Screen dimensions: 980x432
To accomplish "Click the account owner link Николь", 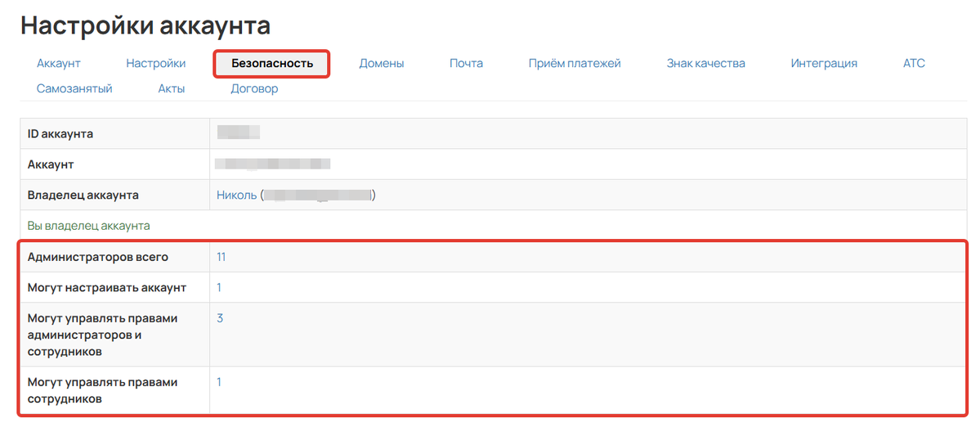I will coord(236,195).
